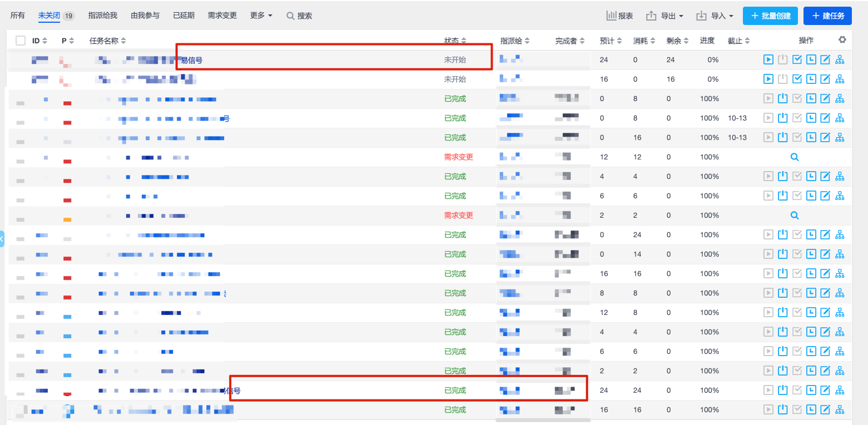868x425 pixels.
Task: Open table column settings gear icon
Action: point(842,39)
